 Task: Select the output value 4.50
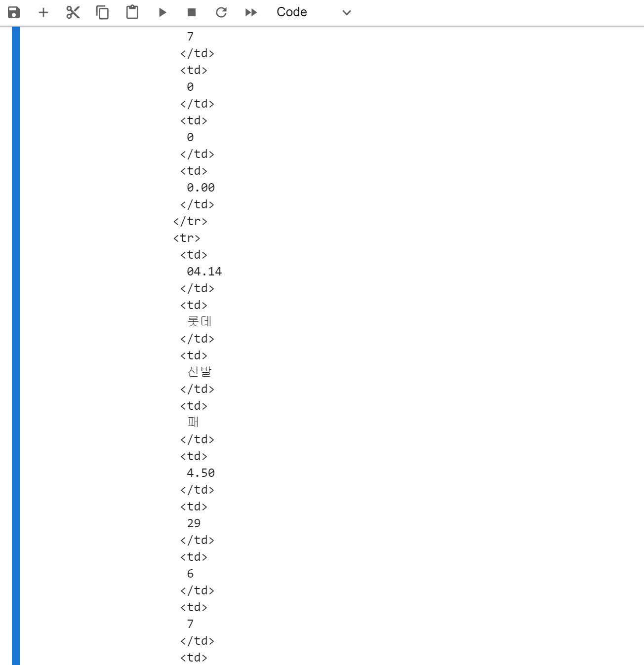[x=201, y=473]
